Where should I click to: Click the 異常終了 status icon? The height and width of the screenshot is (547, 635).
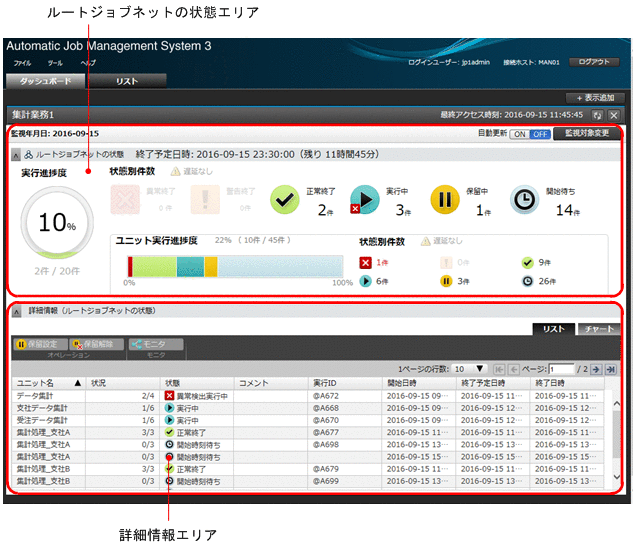(125, 200)
